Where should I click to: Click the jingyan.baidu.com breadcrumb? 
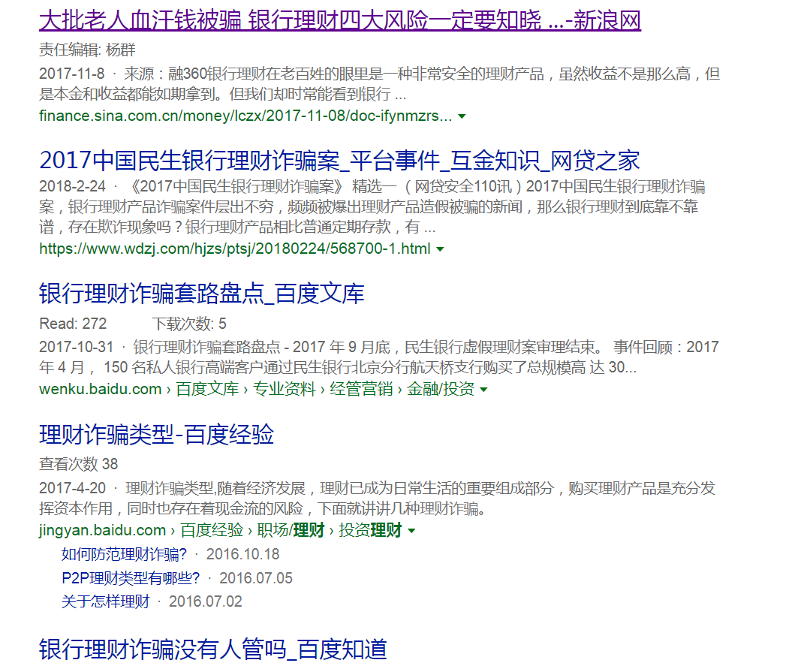coord(102,530)
